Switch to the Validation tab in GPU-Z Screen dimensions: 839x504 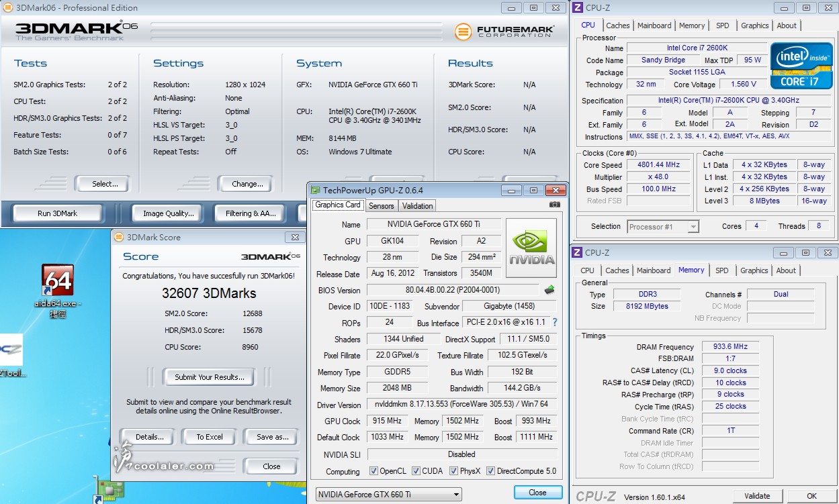pos(417,206)
